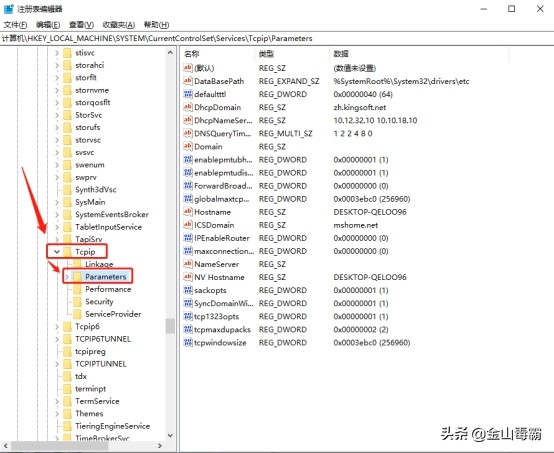
Task: Select the Linkage subkey
Action: click(x=99, y=264)
